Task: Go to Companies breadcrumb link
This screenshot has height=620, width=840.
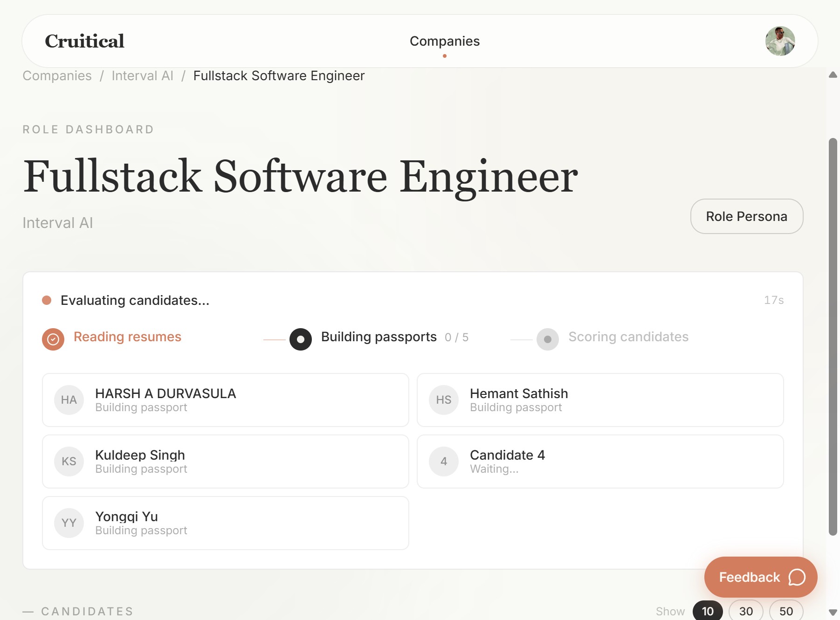Action: click(57, 76)
